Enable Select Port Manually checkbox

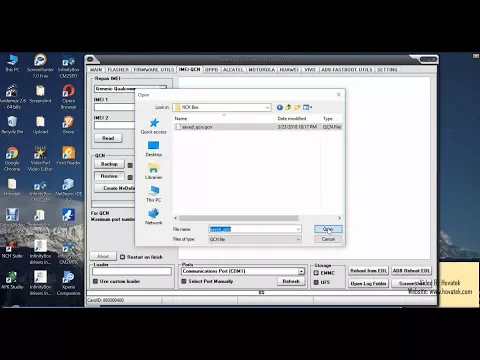coord(184,281)
